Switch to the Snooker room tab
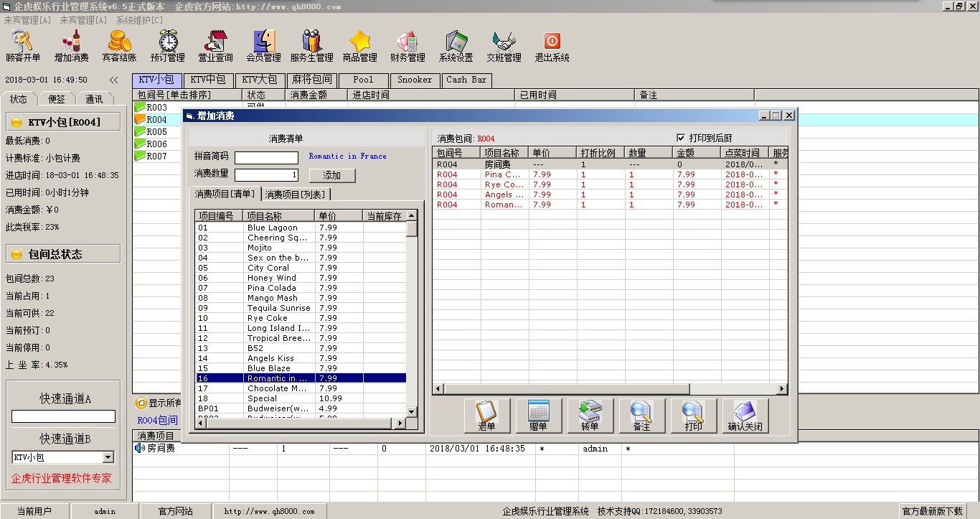The width and height of the screenshot is (980, 519). [x=415, y=80]
